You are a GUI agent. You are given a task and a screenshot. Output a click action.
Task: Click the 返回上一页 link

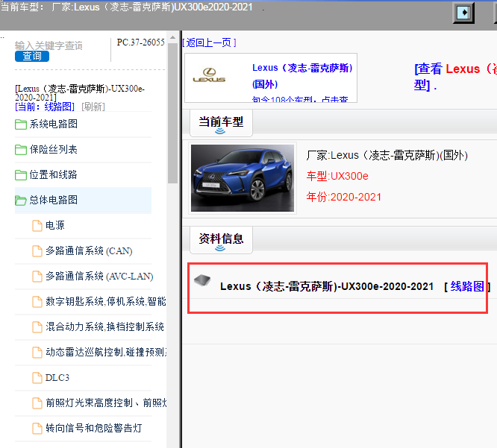[x=209, y=42]
